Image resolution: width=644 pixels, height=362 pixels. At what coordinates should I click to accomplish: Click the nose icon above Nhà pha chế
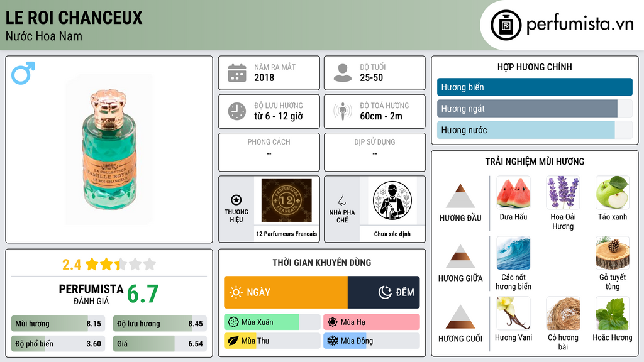[x=341, y=200]
